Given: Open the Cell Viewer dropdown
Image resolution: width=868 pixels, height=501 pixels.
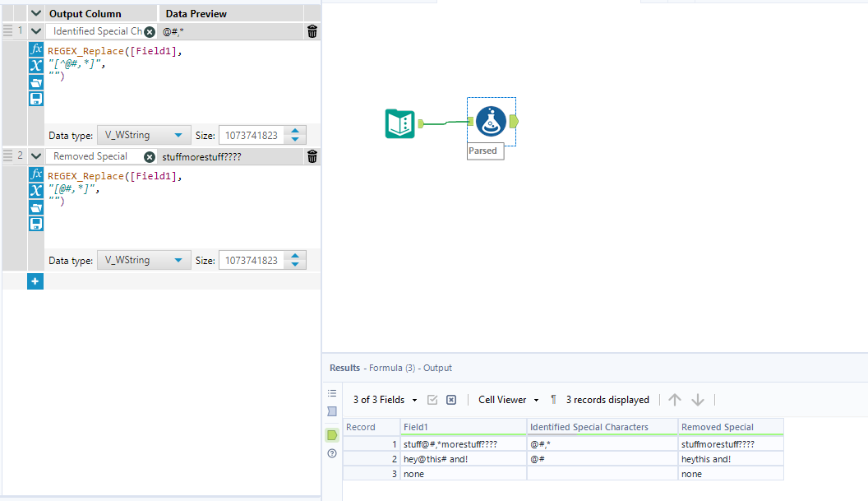Looking at the screenshot, I should tap(507, 399).
